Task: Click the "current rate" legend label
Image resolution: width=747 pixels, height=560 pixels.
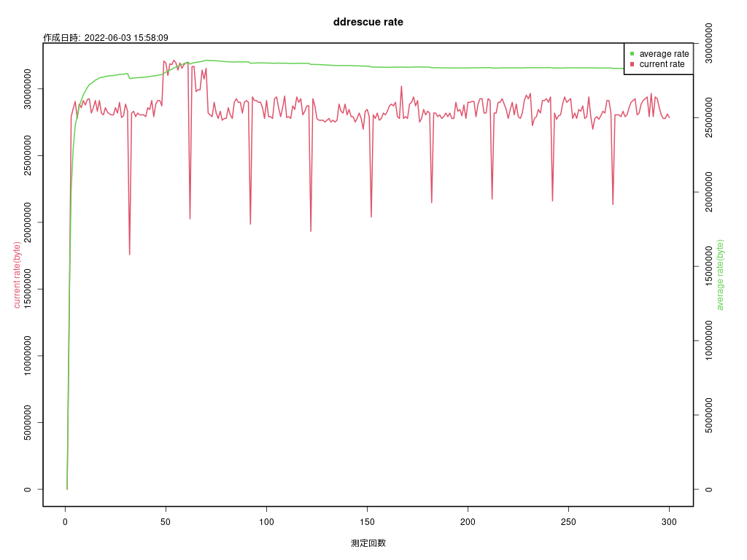Action: pos(662,64)
